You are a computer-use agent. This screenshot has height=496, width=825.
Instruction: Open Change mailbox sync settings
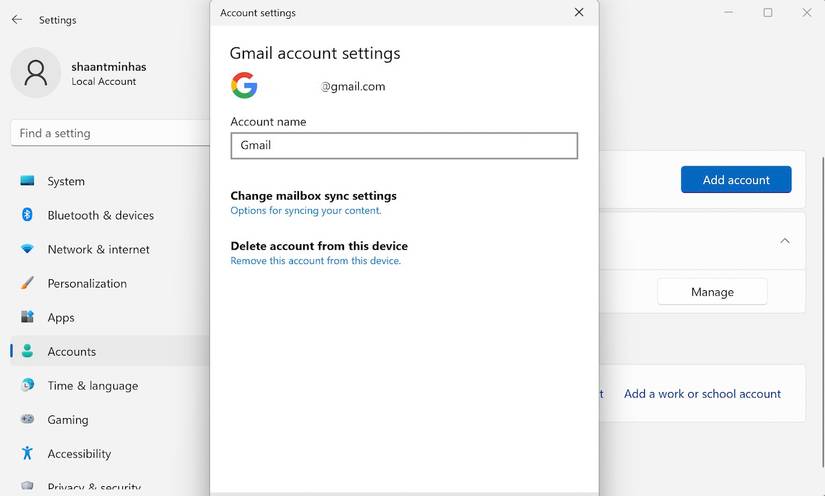[x=313, y=196]
